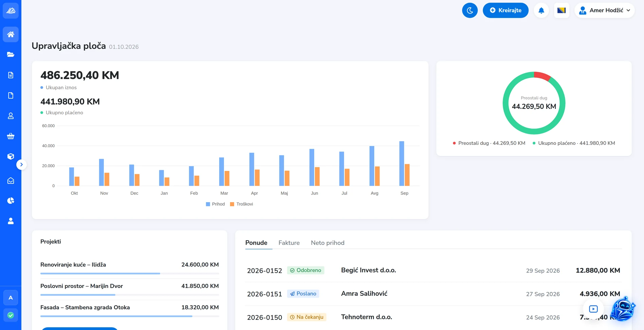The width and height of the screenshot is (644, 330).
Task: Open the envelope mail sidebar icon
Action: (x=11, y=181)
